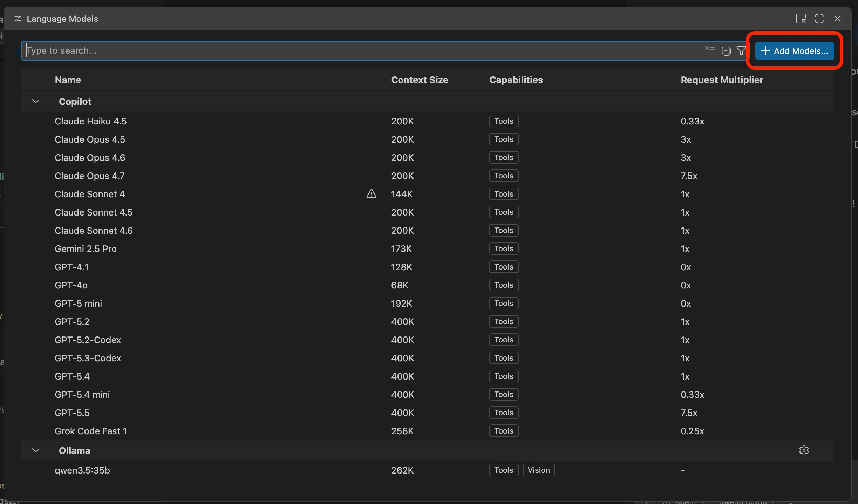Clear the search input with the clear icon

tap(710, 50)
